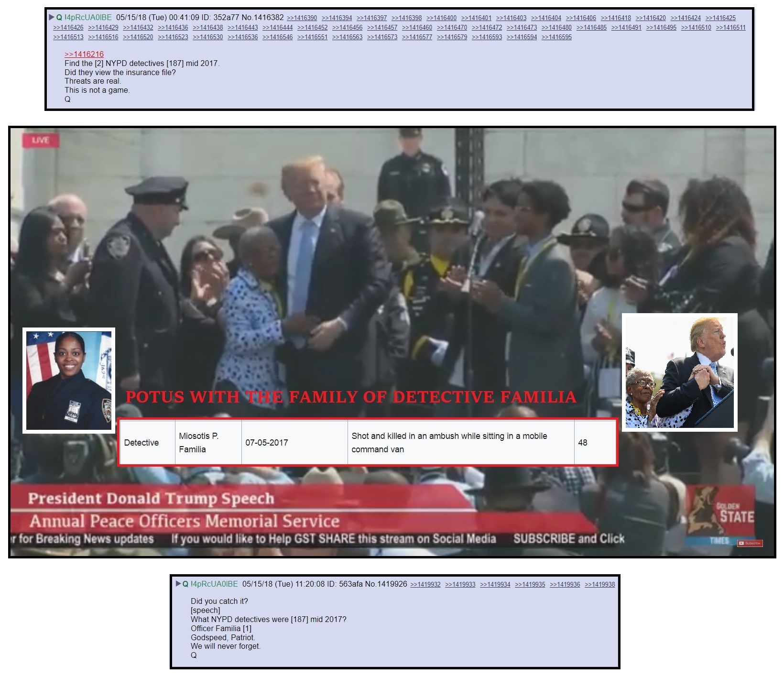Go to reply >>1416473
This screenshot has height=677, width=784.
(x=522, y=28)
